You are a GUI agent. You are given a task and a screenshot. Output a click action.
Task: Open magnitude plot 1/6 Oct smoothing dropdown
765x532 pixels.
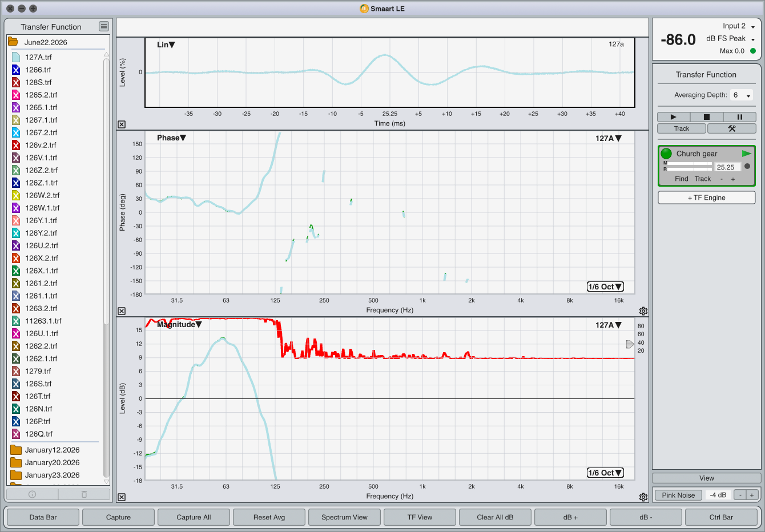605,473
